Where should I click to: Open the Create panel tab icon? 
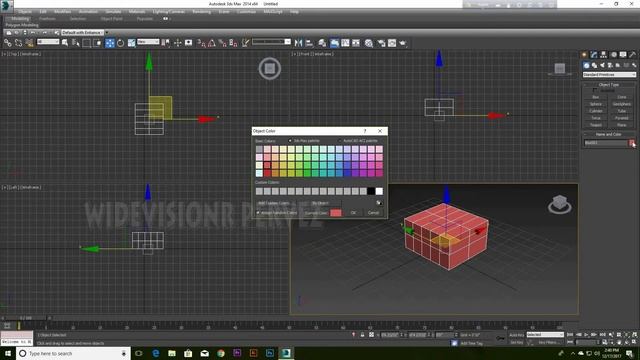[x=584, y=55]
